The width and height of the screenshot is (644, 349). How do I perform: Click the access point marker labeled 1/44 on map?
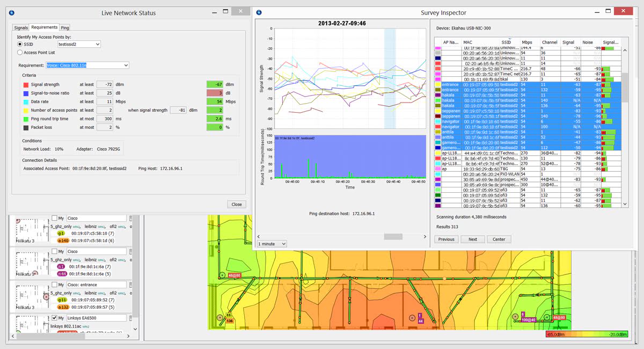coord(412,318)
